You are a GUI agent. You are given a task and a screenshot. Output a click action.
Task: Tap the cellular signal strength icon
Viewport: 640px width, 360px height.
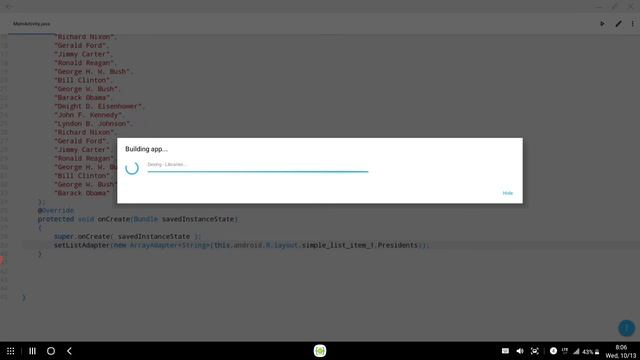coord(576,351)
